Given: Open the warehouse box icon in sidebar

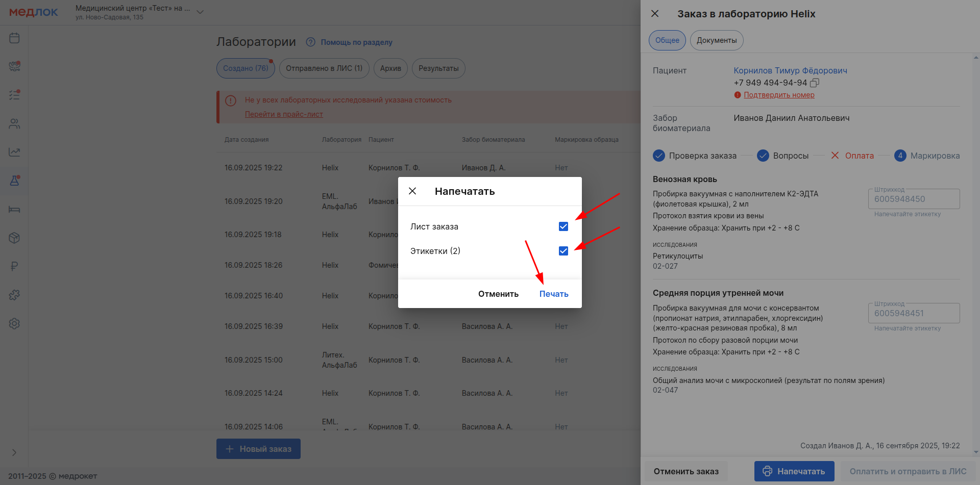Looking at the screenshot, I should click(14, 238).
